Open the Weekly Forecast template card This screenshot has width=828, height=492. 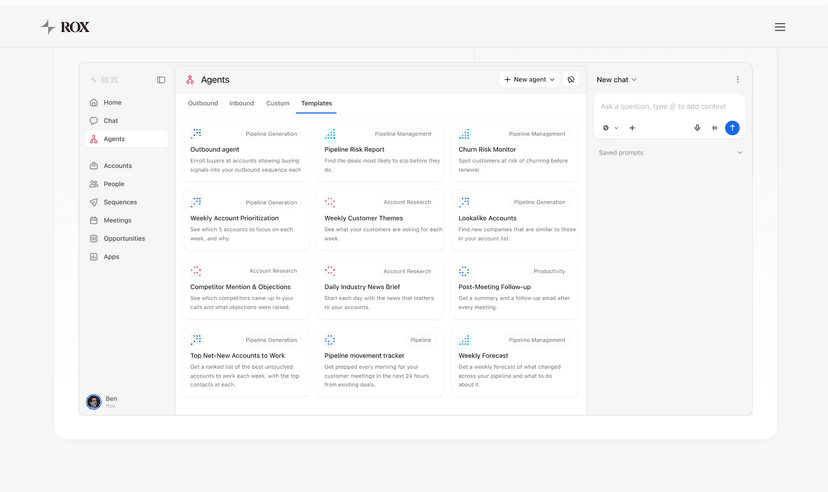tap(514, 362)
